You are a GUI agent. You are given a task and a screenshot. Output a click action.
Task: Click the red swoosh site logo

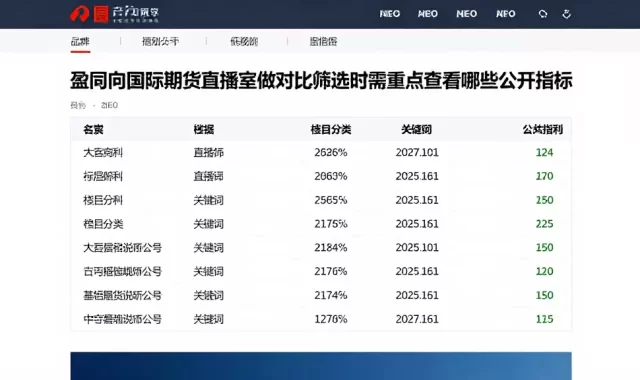coord(80,14)
